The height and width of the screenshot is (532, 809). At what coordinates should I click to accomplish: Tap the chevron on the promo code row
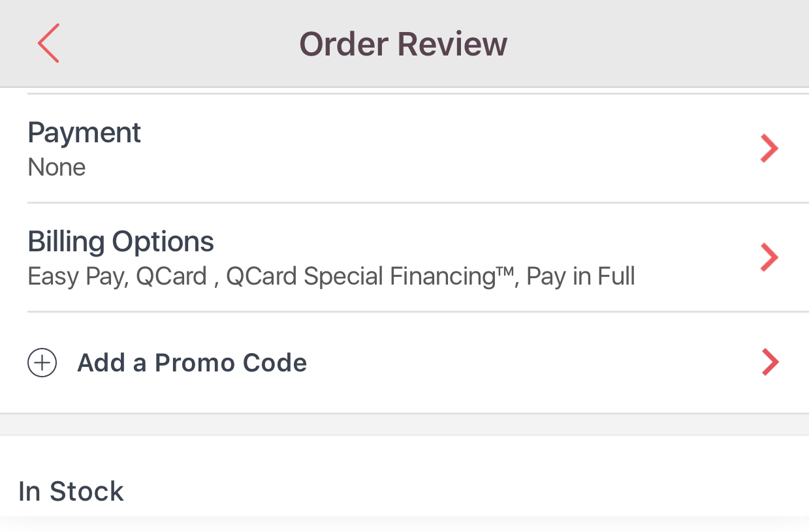[770, 363]
